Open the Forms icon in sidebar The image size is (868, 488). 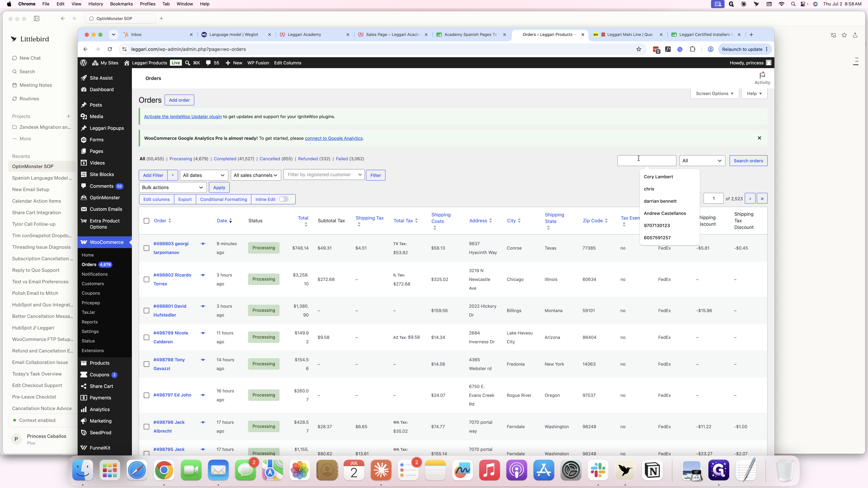(84, 140)
